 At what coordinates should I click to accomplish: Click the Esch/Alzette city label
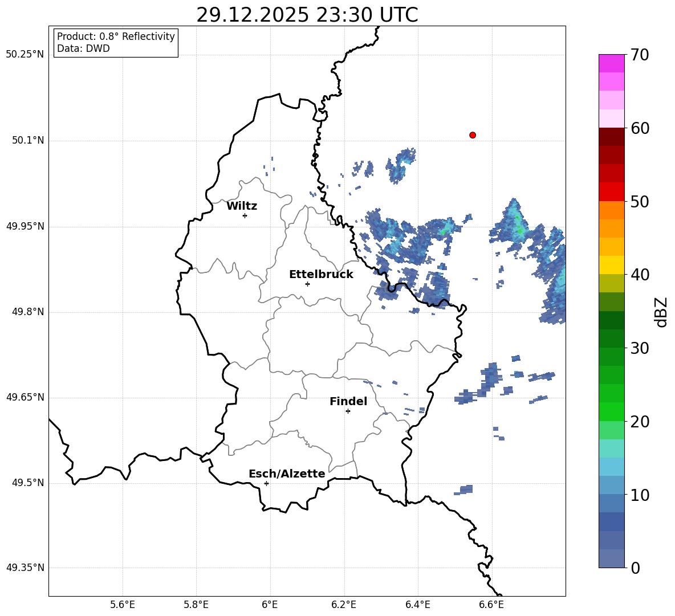[x=287, y=474]
